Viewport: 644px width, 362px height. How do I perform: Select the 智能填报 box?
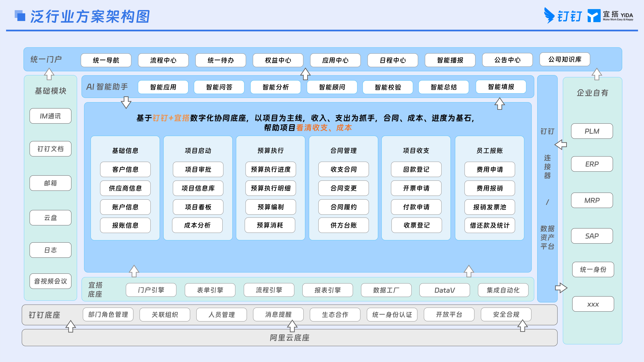click(x=501, y=87)
